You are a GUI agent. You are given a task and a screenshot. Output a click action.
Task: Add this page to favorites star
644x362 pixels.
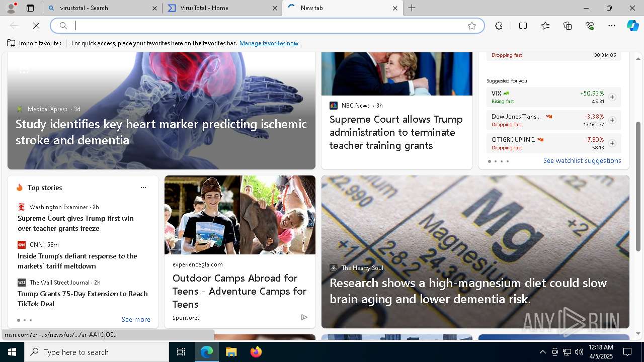[472, 26]
